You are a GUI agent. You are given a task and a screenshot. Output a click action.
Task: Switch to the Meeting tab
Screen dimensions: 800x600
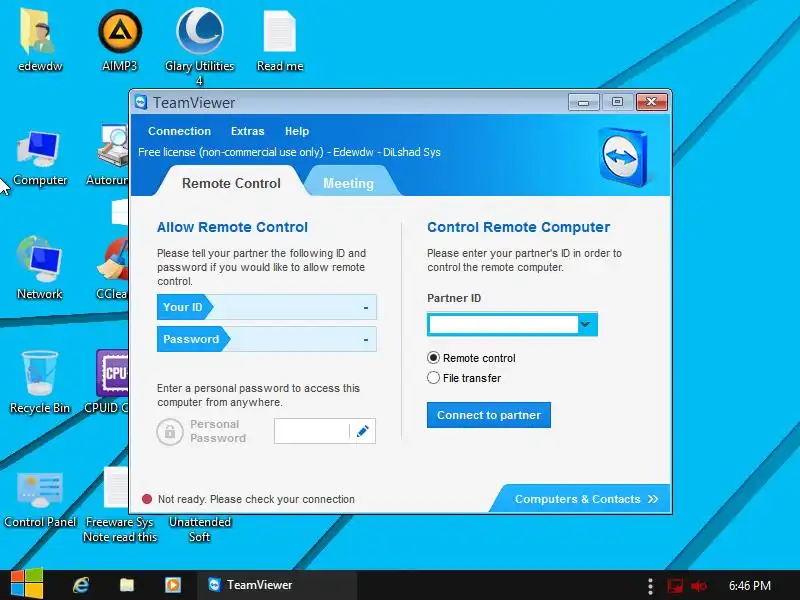348,183
